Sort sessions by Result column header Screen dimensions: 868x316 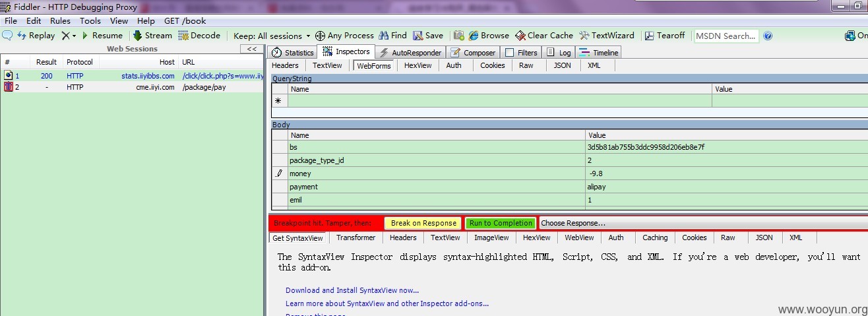[46, 62]
